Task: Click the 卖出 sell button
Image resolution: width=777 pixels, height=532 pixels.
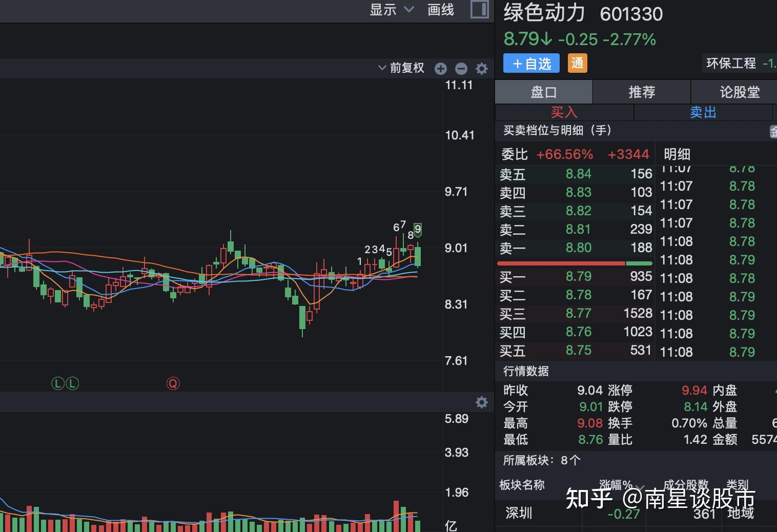Action: point(703,113)
